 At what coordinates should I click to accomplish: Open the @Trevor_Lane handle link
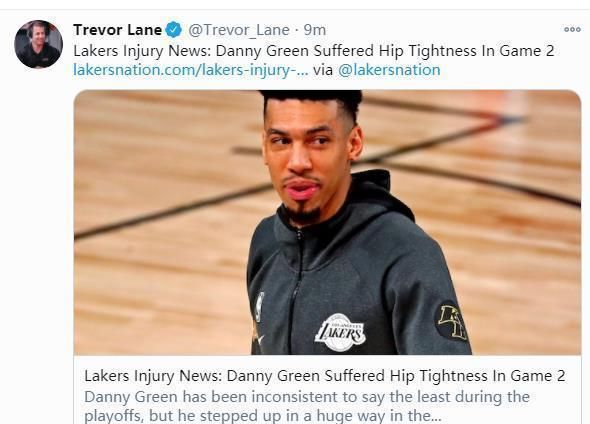[239, 30]
